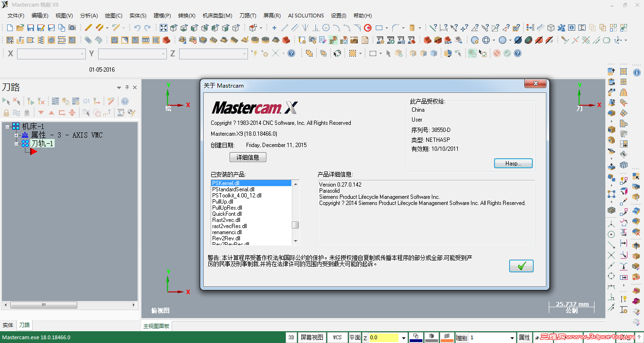Open the Z depth dropdown in status bar
Screen dimensions: 644x343
click(404, 338)
